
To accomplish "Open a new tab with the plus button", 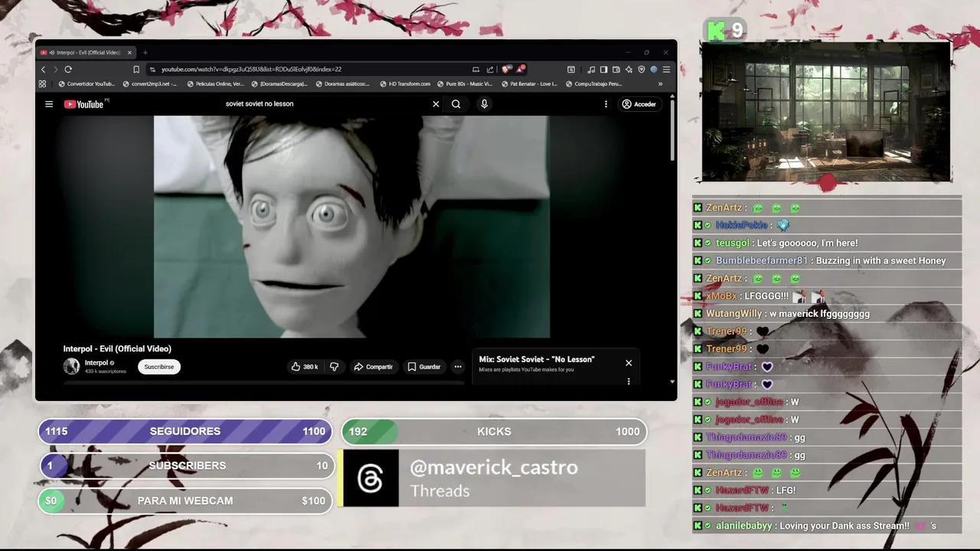I will tap(145, 53).
